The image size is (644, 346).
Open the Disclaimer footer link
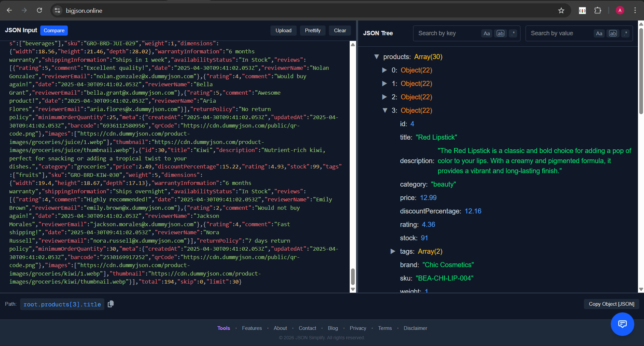pos(415,328)
